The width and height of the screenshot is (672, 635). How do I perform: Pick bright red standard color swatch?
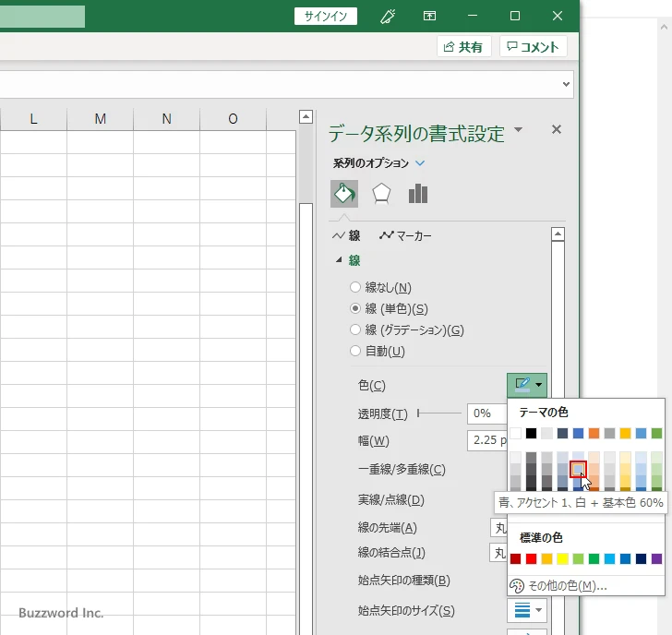click(x=531, y=558)
